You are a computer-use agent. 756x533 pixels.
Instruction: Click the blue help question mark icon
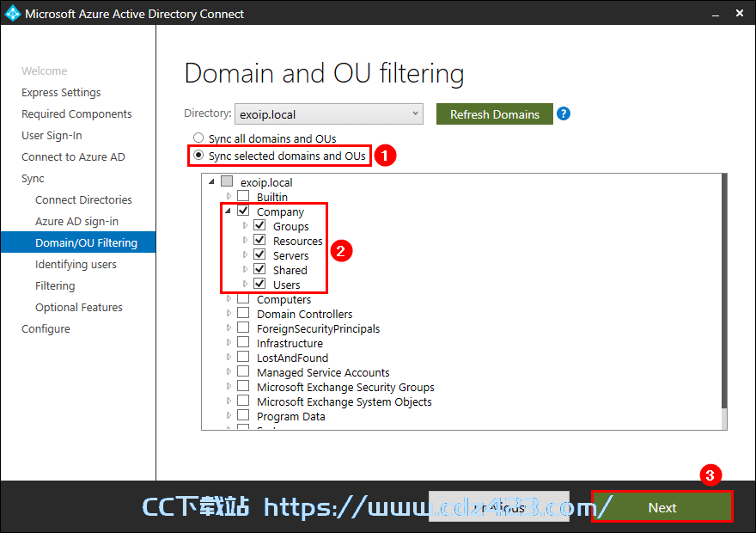[564, 113]
